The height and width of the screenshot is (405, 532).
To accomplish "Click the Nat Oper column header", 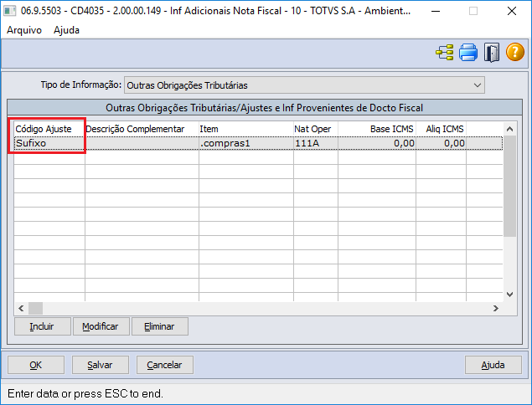I will point(316,129).
